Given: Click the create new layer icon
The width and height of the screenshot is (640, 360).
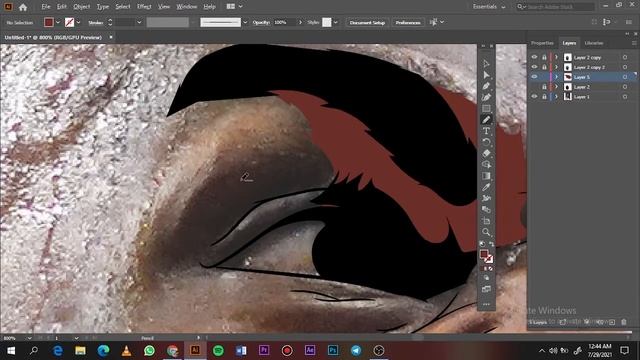Looking at the screenshot, I should click(x=612, y=322).
